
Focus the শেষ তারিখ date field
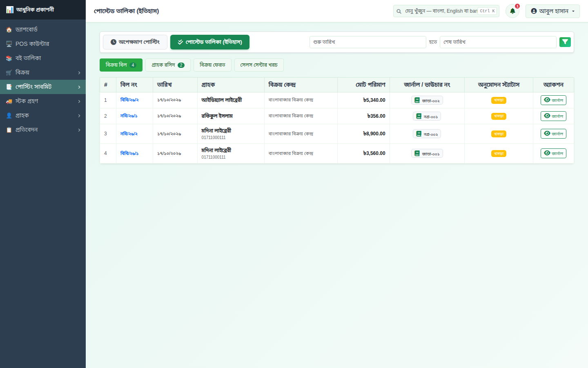tap(498, 42)
